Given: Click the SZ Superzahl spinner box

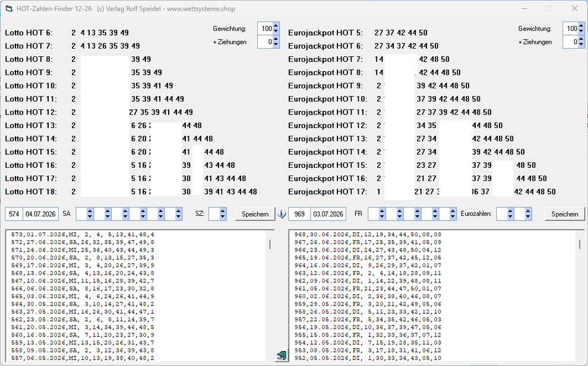Looking at the screenshot, I should pyautogui.click(x=217, y=214).
